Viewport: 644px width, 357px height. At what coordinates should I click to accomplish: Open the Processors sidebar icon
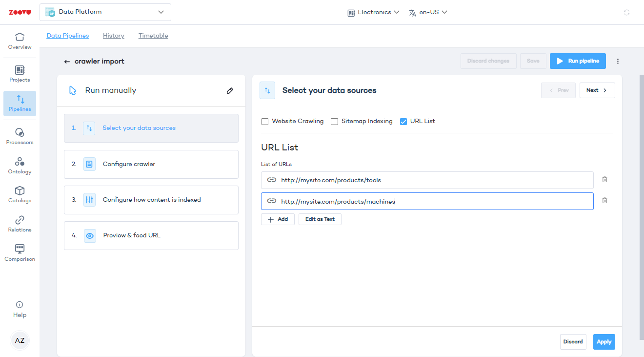pyautogui.click(x=20, y=136)
